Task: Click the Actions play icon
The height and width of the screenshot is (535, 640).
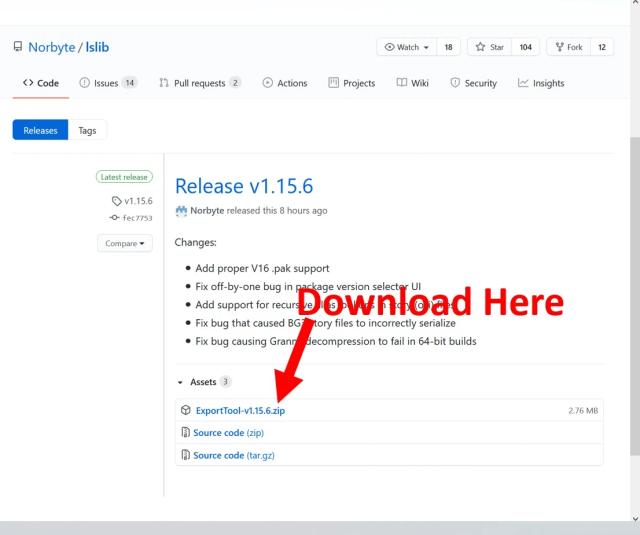Action: tap(268, 83)
